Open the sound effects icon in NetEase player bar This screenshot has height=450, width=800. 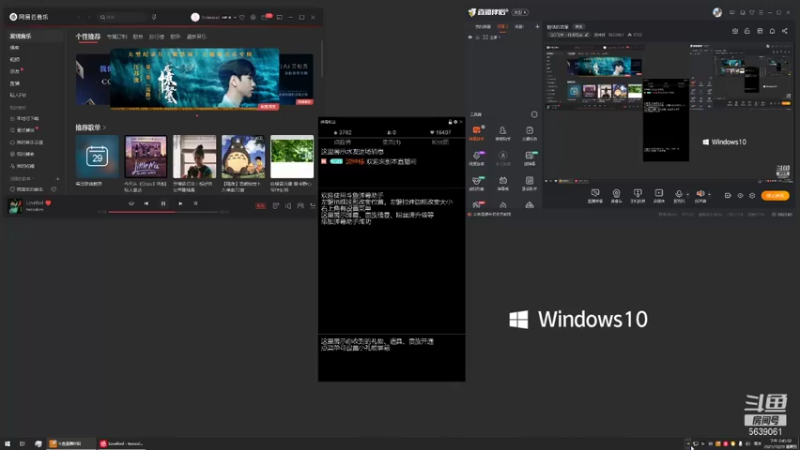(x=276, y=206)
